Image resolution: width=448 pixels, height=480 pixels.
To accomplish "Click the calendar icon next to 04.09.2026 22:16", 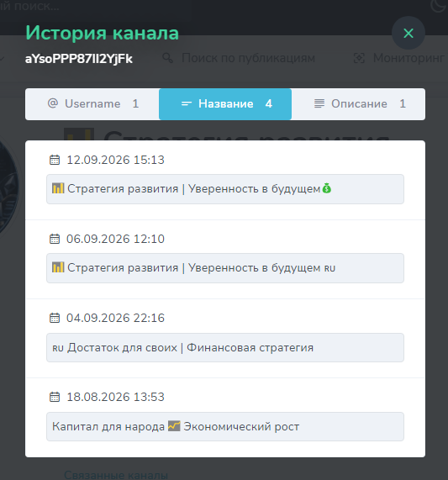I will [55, 318].
